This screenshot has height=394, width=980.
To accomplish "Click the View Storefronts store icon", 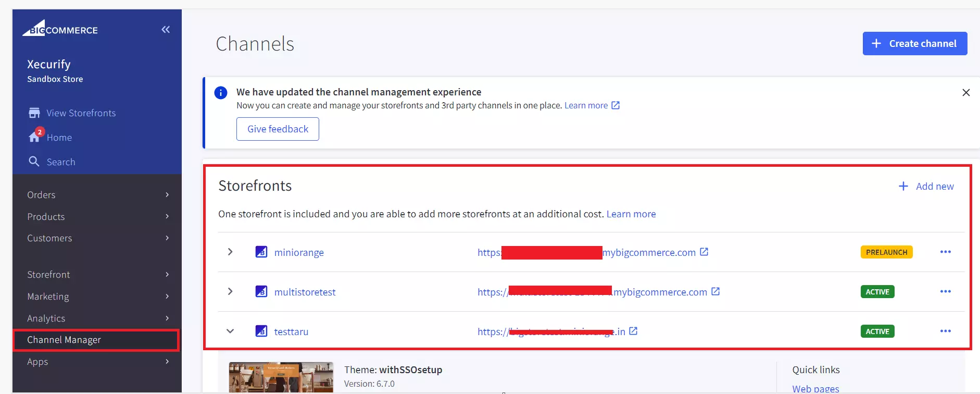I will click(34, 113).
